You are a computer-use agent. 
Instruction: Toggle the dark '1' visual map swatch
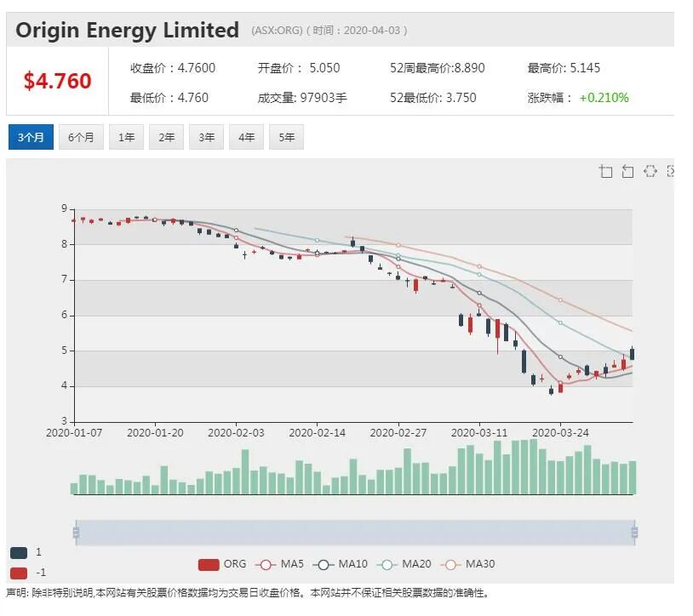click(19, 552)
